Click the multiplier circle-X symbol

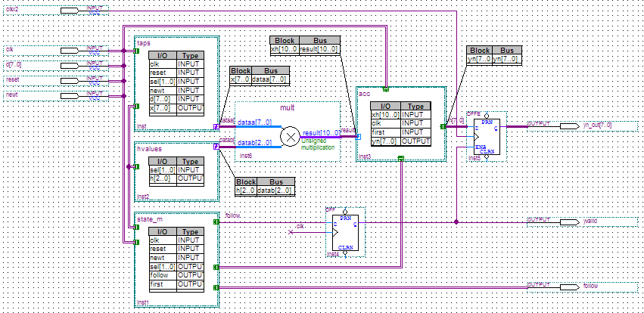(291, 137)
